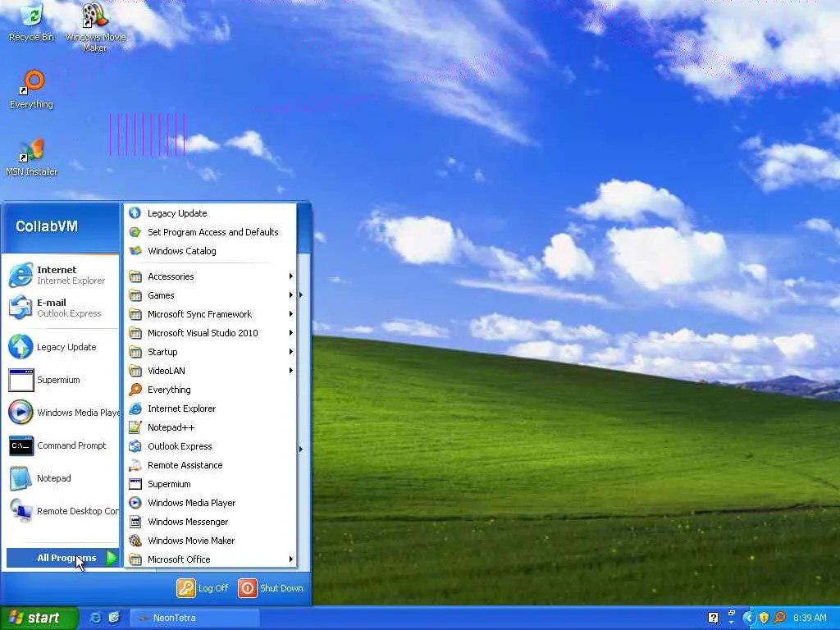Open the MSN Installer desktop shortcut
The width and height of the screenshot is (840, 630).
[31, 157]
